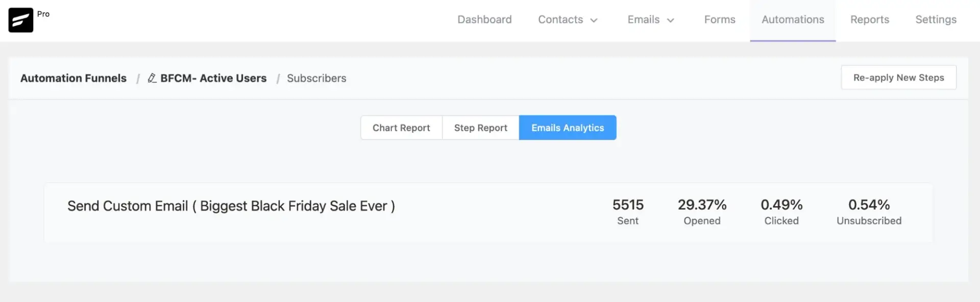980x302 pixels.
Task: Switch to the Chart Report tab
Action: pyautogui.click(x=401, y=128)
